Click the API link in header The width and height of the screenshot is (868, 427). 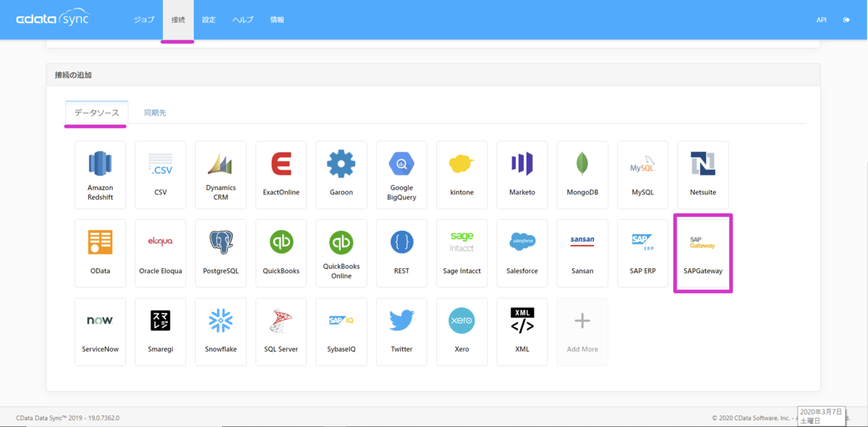click(821, 20)
